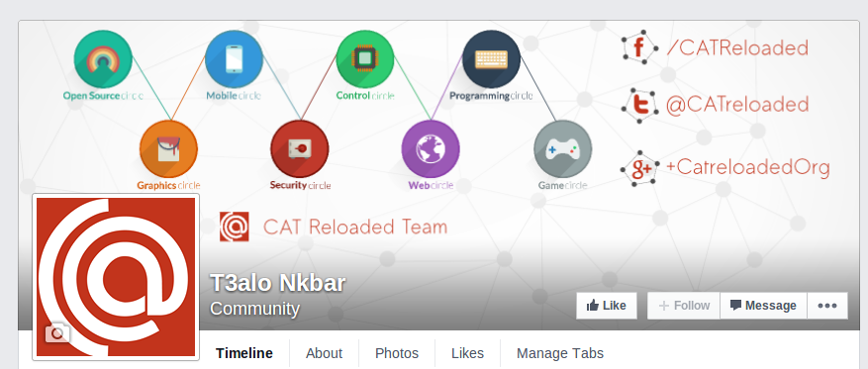The image size is (868, 369).
Task: Open the Likes tab
Action: (x=467, y=353)
